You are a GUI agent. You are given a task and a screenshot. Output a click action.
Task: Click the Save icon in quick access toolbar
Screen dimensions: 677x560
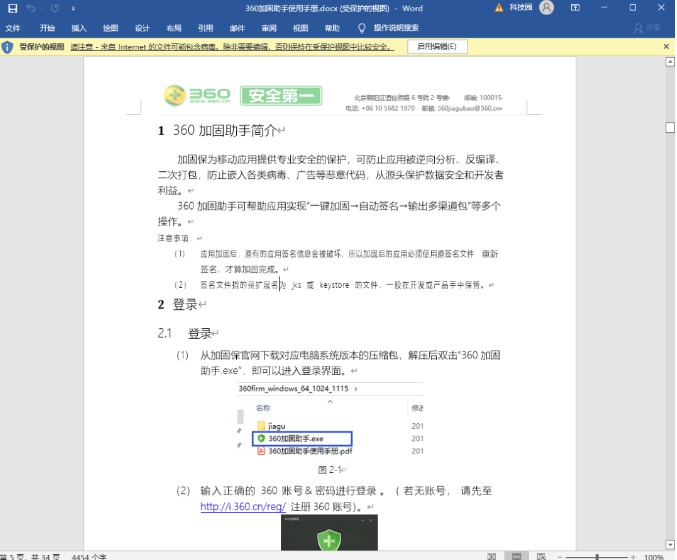10,8
